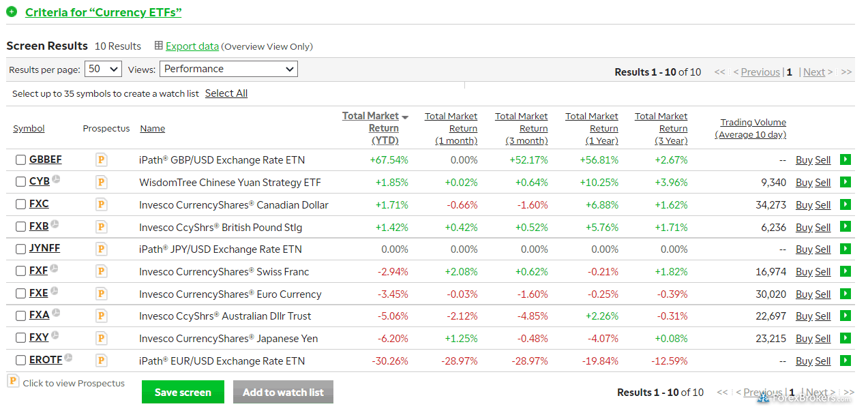Check the FXE checkbox

point(21,294)
